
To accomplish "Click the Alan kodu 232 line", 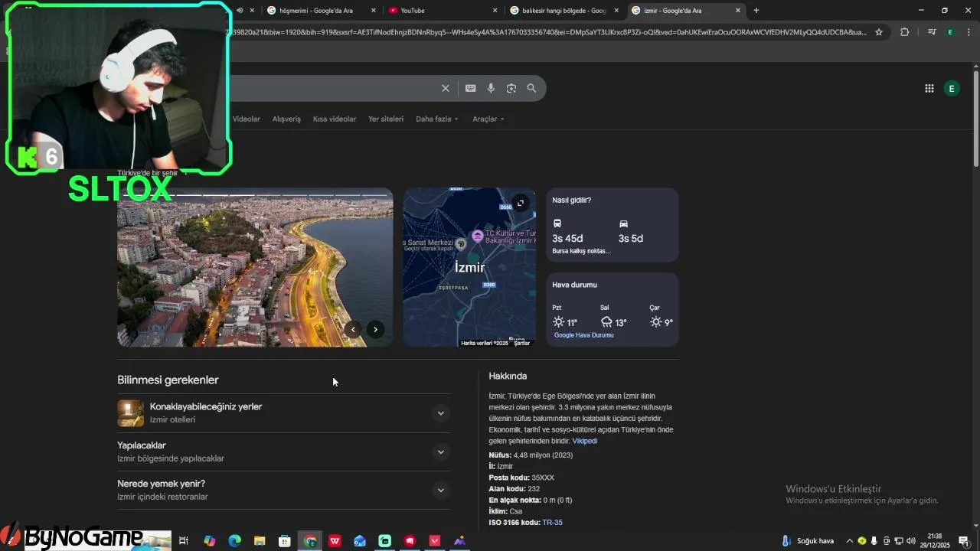I will click(514, 489).
